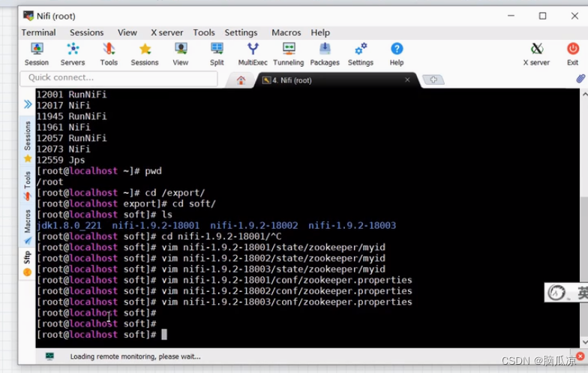Viewport: 588px width, 373px height.
Task: Click terminal scrollbar down arrow
Action: pos(584,342)
